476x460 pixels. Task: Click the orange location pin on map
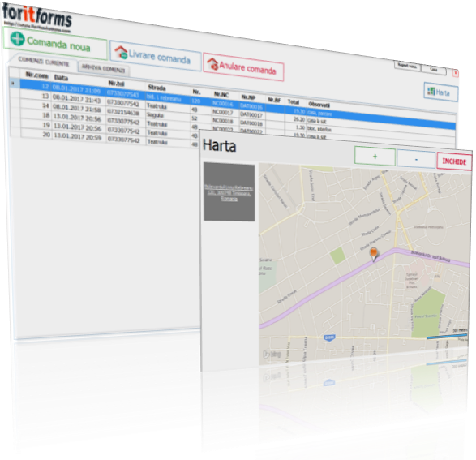tap(374, 255)
